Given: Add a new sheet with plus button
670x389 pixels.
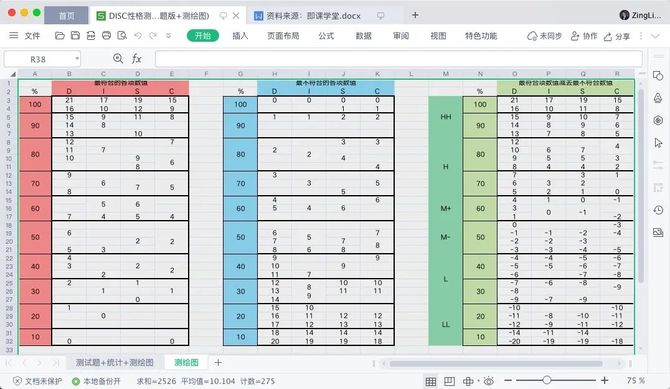Looking at the screenshot, I should click(x=218, y=362).
